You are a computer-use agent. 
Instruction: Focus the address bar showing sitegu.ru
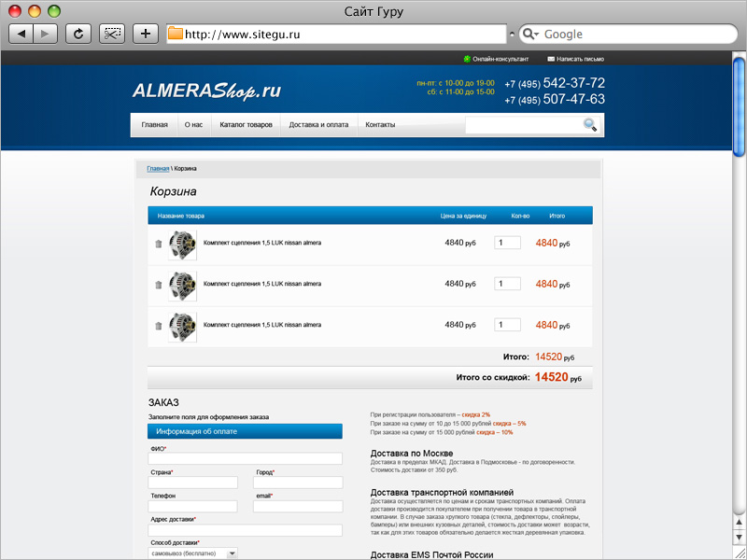tap(336, 34)
